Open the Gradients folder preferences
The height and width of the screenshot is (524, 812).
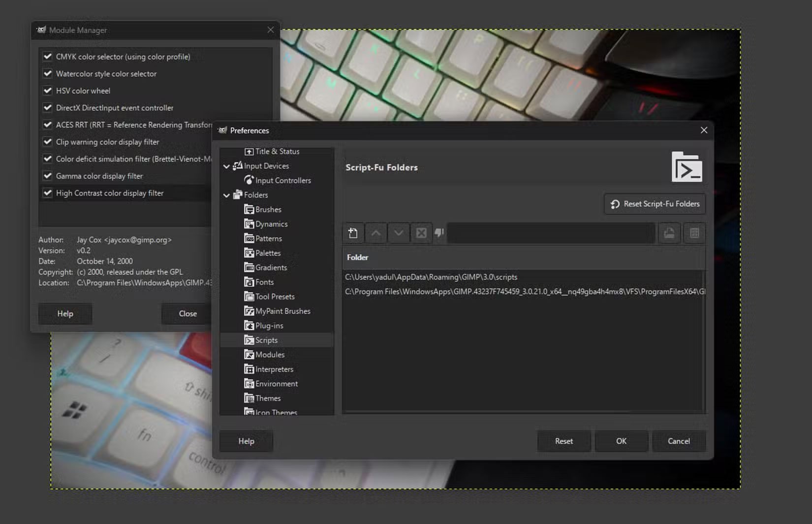pyautogui.click(x=271, y=267)
